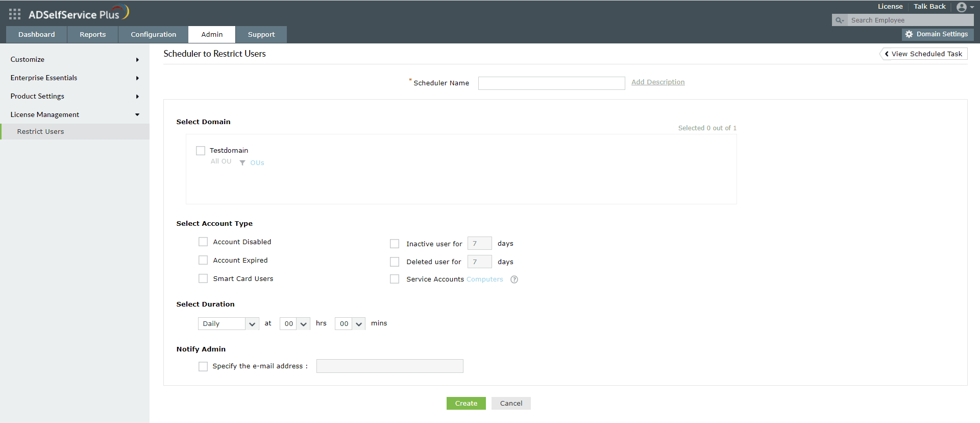Enable the Account Disabled checkbox
Screen dimensions: 980x423
(x=203, y=242)
